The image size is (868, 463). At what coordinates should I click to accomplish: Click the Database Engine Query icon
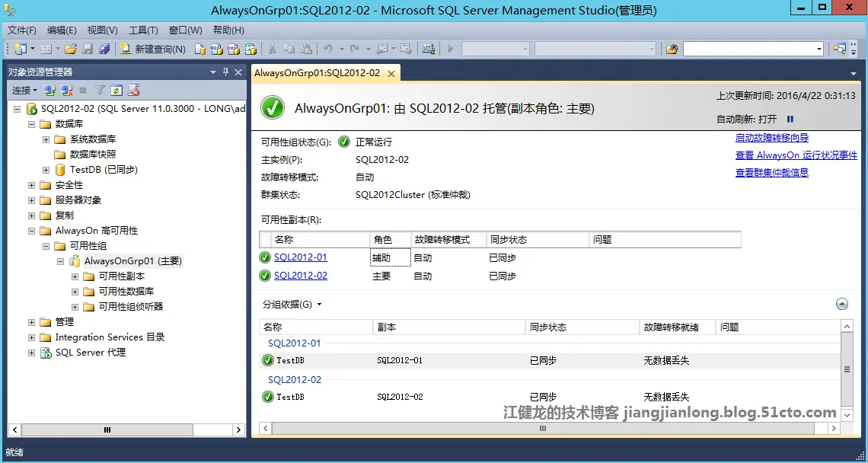[x=199, y=49]
